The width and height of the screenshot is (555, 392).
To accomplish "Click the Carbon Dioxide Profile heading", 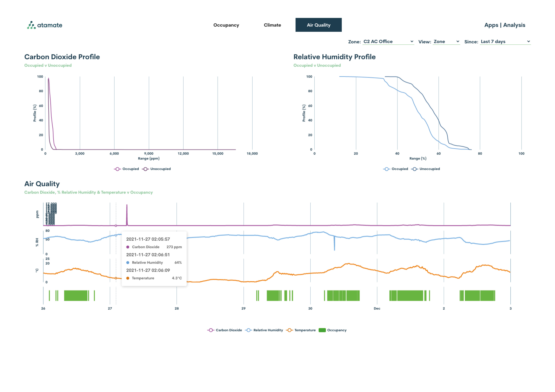I will pyautogui.click(x=62, y=57).
